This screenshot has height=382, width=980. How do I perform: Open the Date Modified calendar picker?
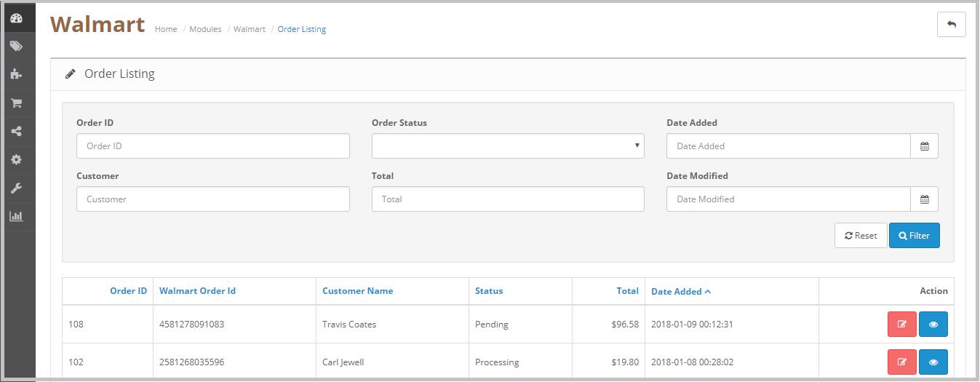coord(924,199)
